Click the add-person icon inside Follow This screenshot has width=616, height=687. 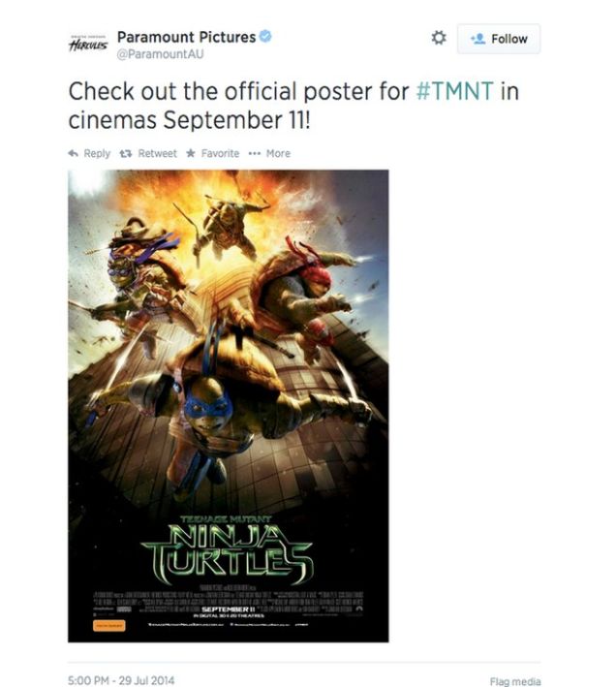tap(477, 39)
